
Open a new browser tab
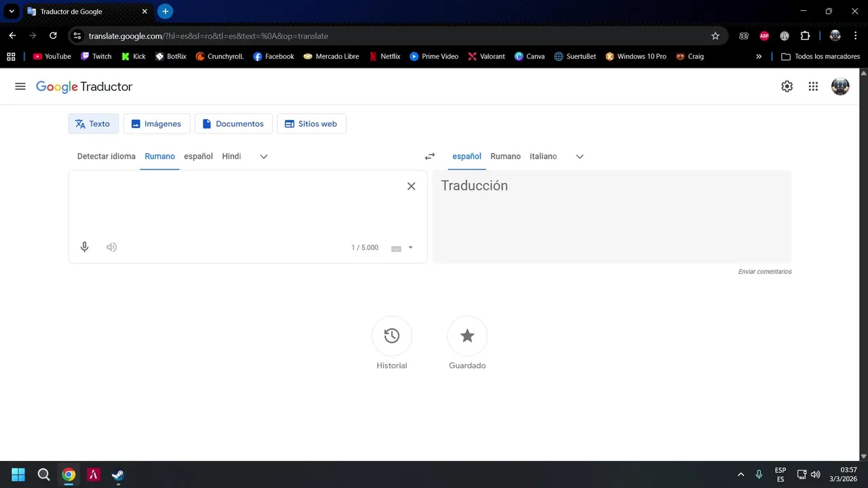[x=165, y=12]
